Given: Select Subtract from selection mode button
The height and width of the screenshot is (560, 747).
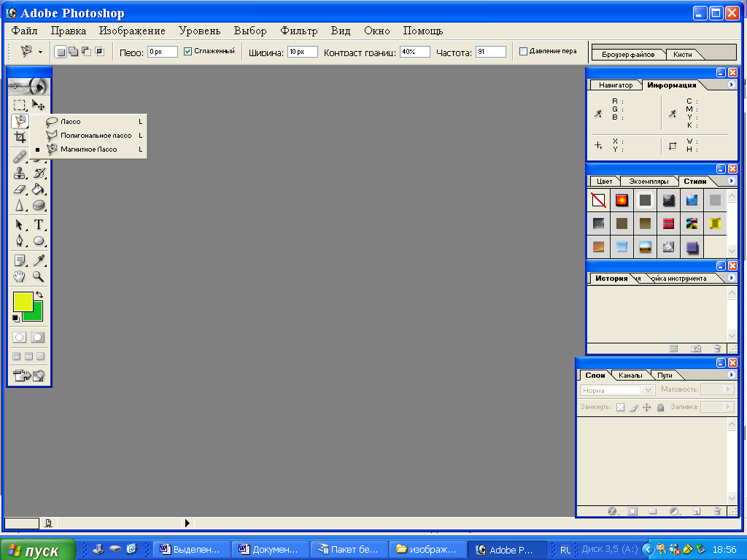Looking at the screenshot, I should click(x=86, y=52).
